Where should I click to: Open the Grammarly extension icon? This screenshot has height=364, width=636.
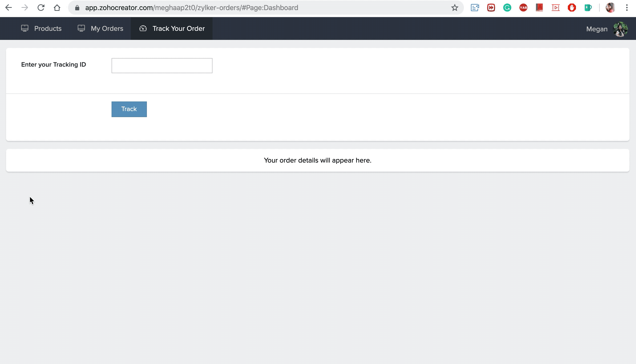click(x=507, y=8)
